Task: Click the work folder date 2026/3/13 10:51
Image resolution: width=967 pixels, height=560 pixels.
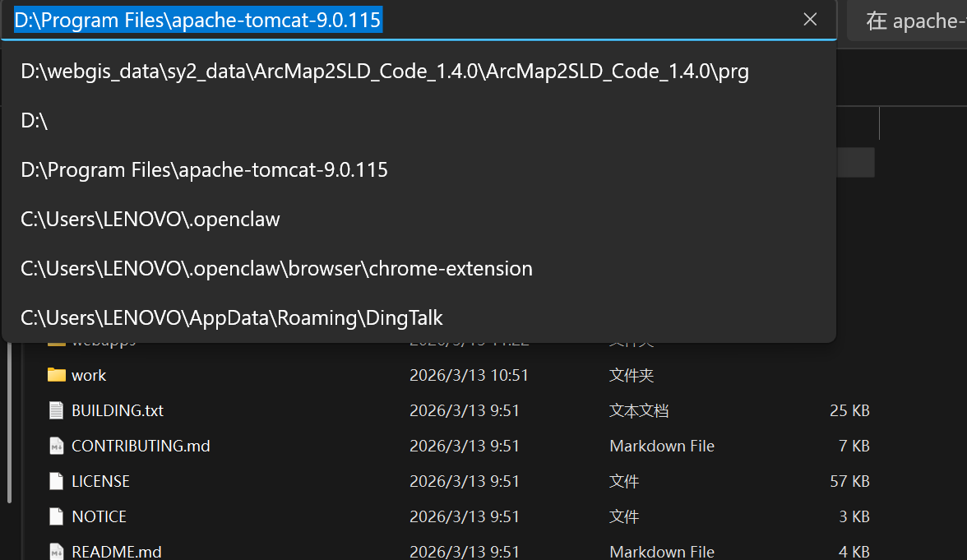Action: (469, 376)
